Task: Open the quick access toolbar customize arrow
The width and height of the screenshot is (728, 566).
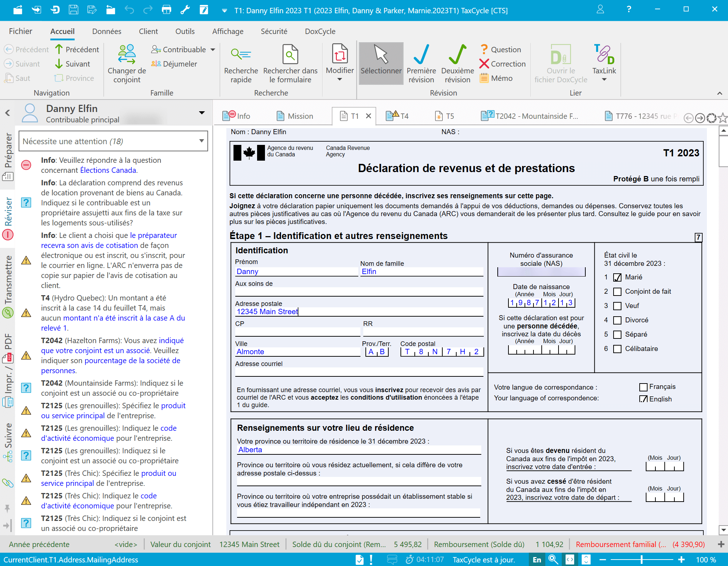Action: 225,10
